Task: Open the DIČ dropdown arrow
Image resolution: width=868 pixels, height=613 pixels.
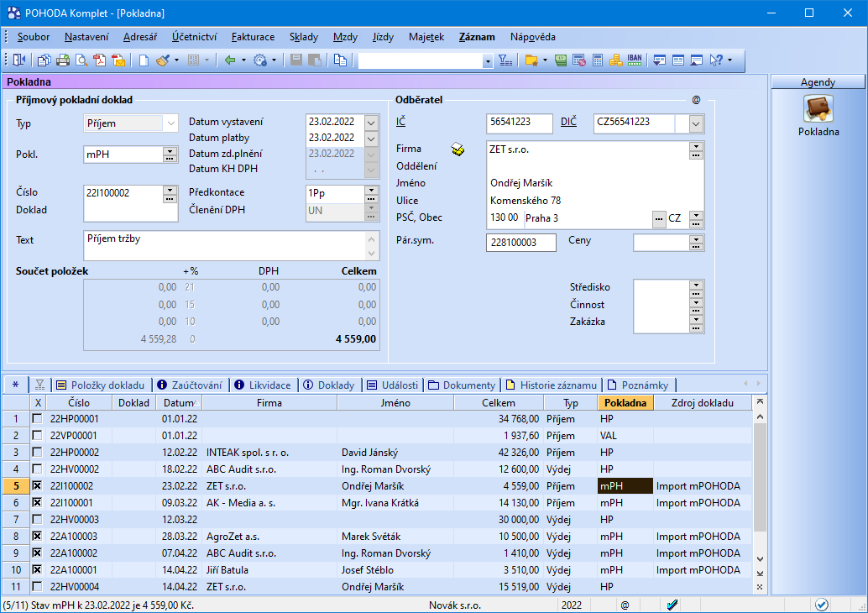Action: [696, 123]
